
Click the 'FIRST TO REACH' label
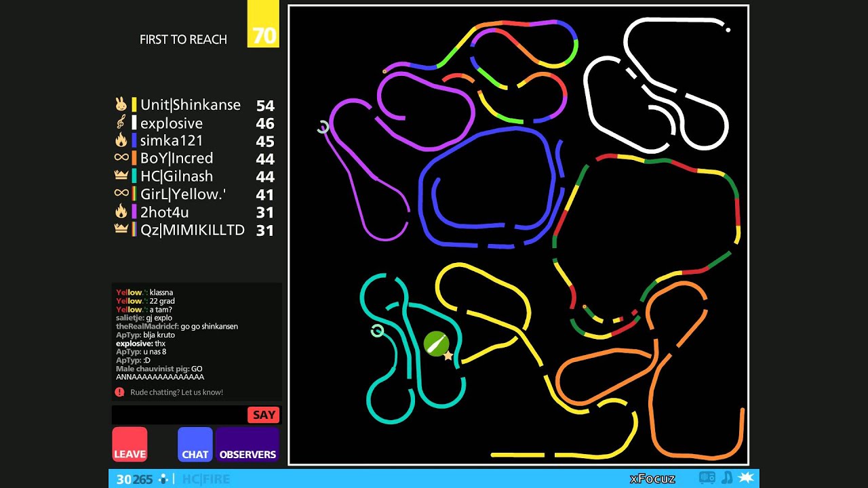coord(183,39)
